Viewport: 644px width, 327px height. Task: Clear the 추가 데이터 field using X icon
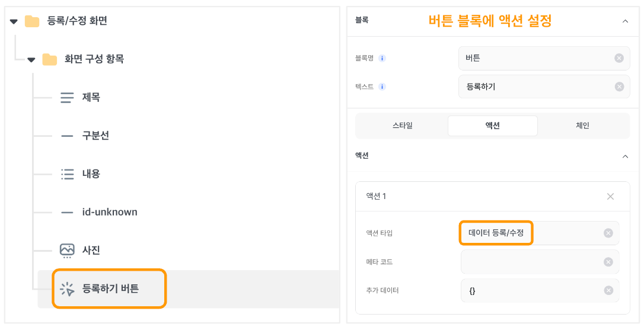[608, 290]
